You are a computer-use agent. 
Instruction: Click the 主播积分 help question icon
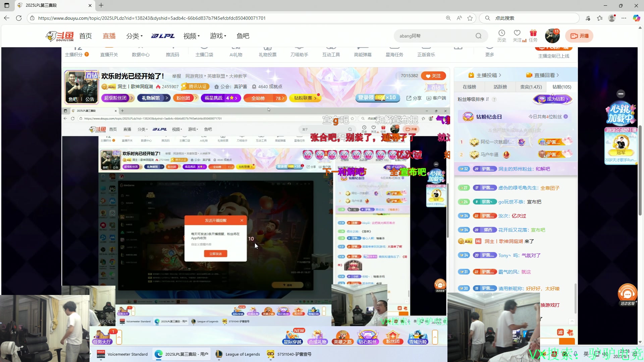click(x=87, y=54)
